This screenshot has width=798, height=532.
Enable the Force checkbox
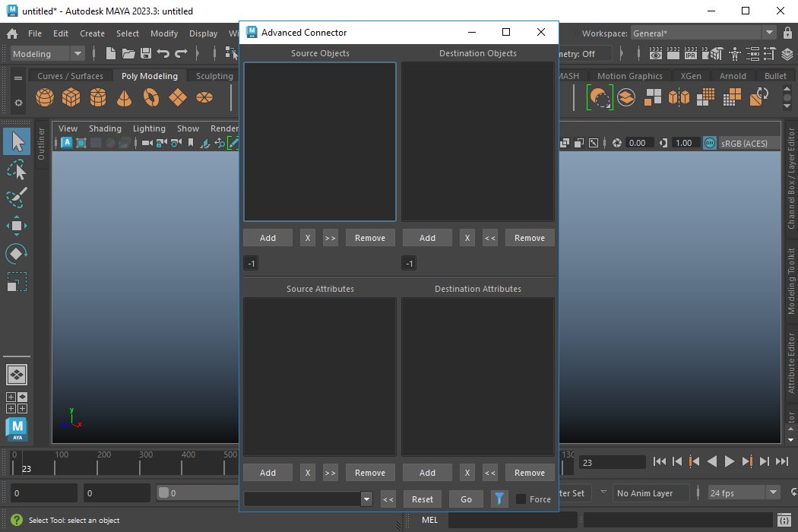521,499
